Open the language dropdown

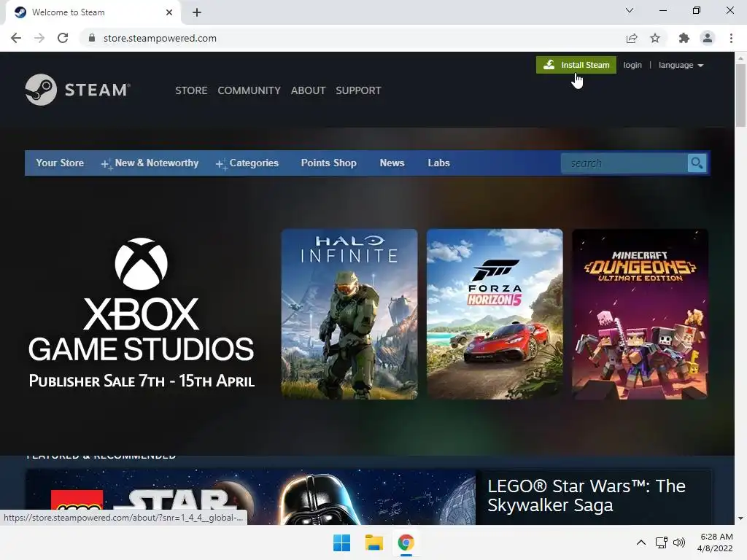point(681,65)
